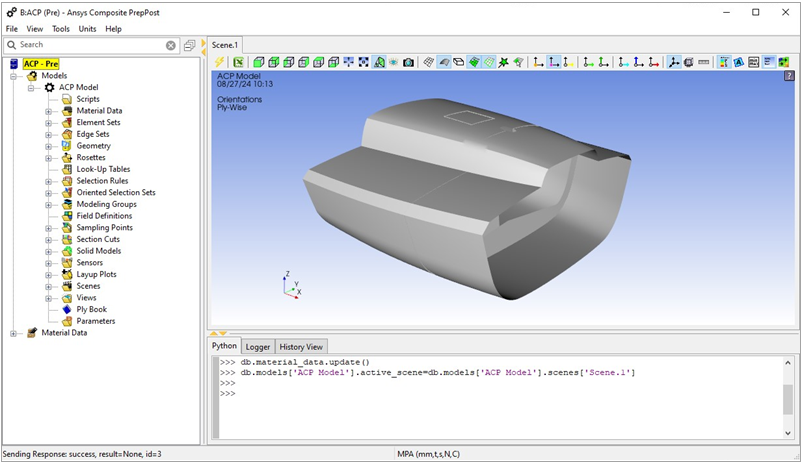Select the Scripts tree item
The image size is (803, 464).
(88, 99)
